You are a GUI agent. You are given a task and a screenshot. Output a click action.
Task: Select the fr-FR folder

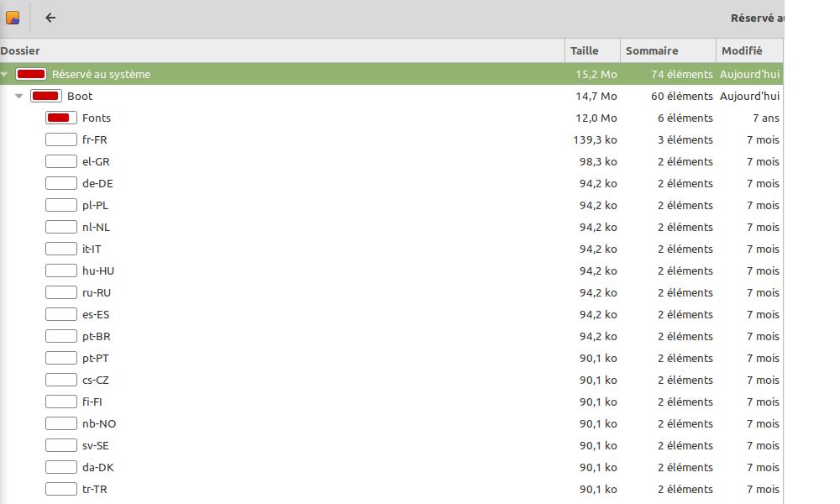[x=391, y=140]
